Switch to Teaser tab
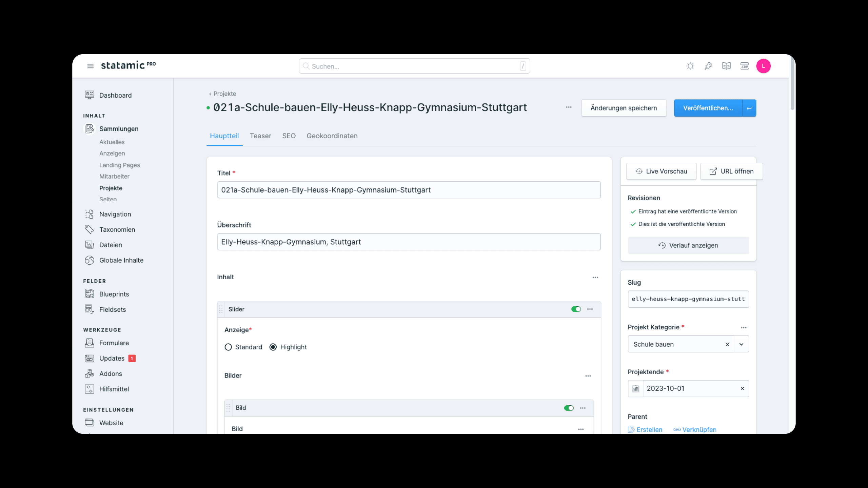Screen dimensions: 868x488 (260, 136)
